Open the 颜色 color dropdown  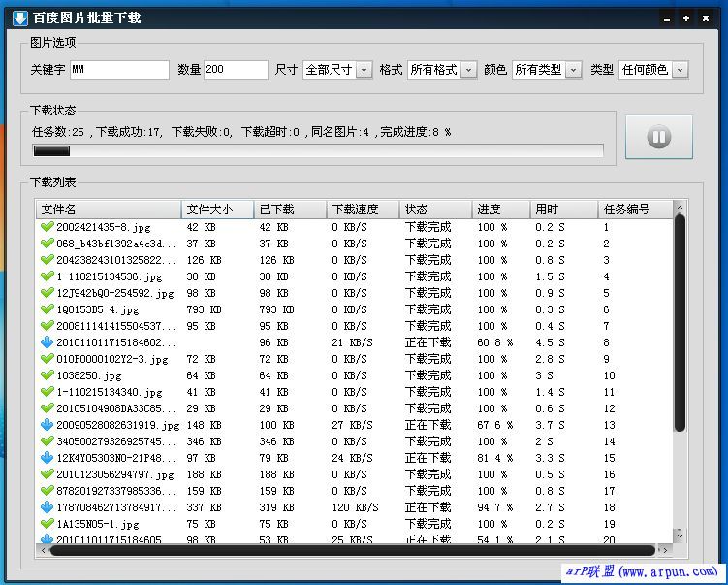(546, 70)
